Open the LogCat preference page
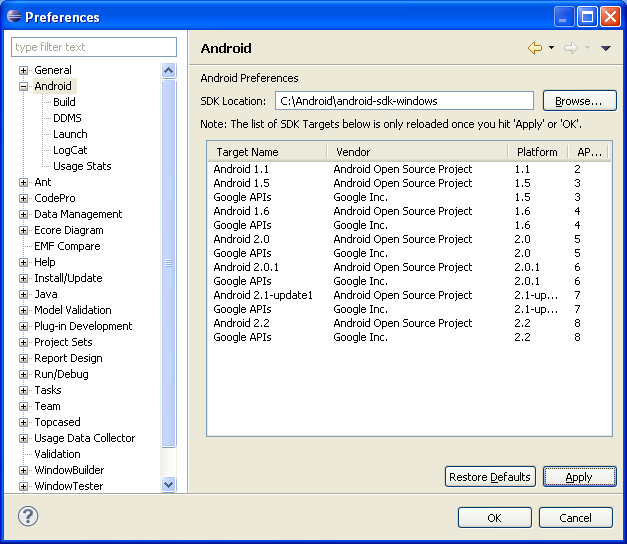 pos(70,150)
